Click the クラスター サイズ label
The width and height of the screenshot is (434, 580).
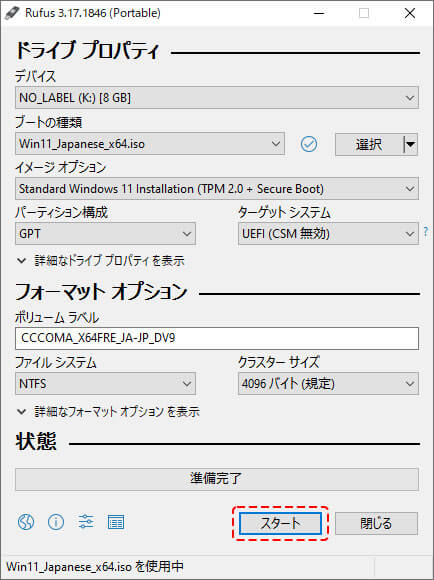pyautogui.click(x=279, y=362)
